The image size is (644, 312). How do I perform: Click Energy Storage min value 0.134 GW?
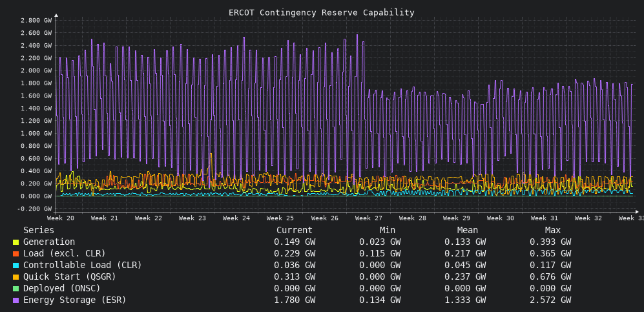click(380, 300)
